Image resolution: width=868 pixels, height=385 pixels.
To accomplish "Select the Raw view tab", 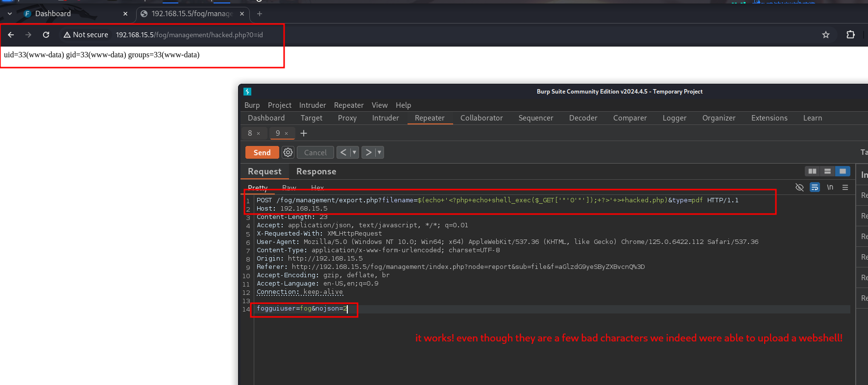I will [x=289, y=188].
